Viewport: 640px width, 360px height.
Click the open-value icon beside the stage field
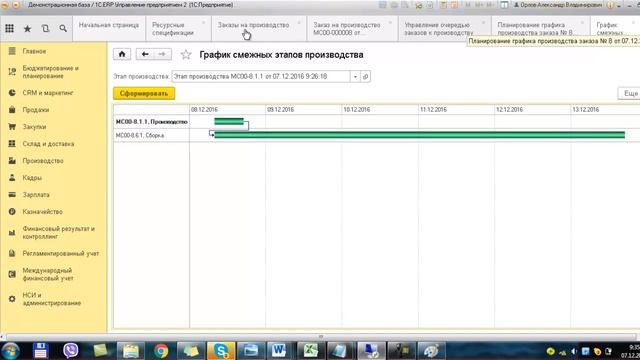coord(365,77)
